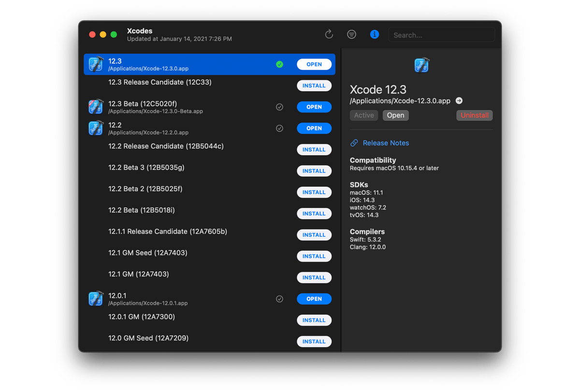Click the red close window button
This screenshot has width=580, height=392.
92,34
